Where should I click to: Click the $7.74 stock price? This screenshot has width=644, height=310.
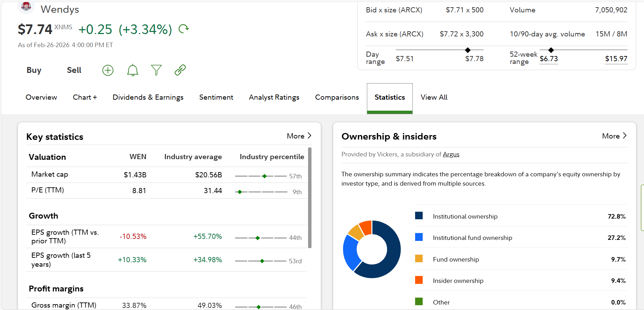(x=35, y=30)
